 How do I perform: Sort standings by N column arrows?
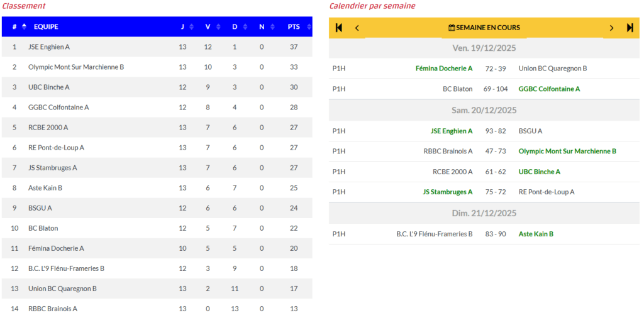click(x=272, y=27)
